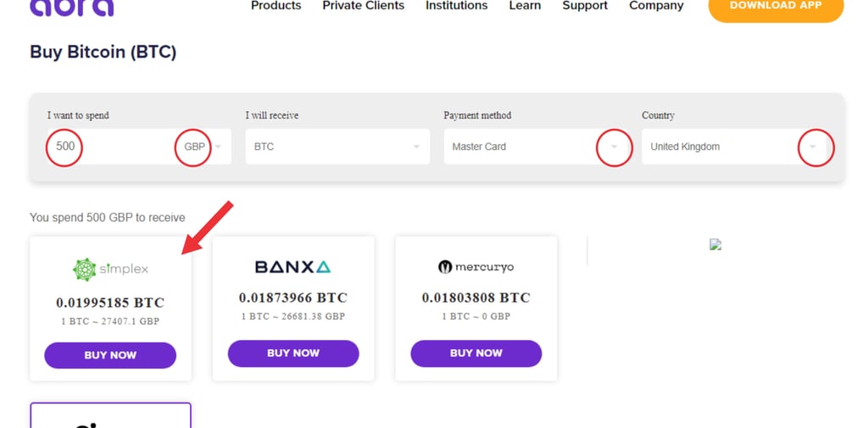The height and width of the screenshot is (428, 868).
Task: Click the spend amount field showing 500
Action: pyautogui.click(x=110, y=147)
